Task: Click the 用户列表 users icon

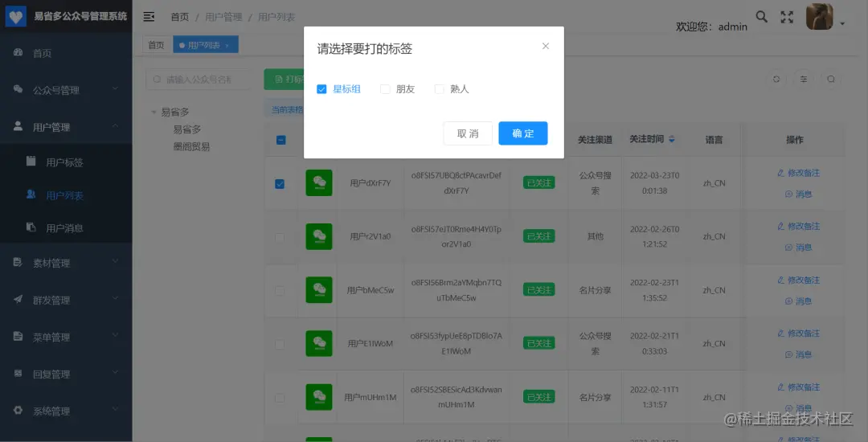Action: tap(31, 194)
